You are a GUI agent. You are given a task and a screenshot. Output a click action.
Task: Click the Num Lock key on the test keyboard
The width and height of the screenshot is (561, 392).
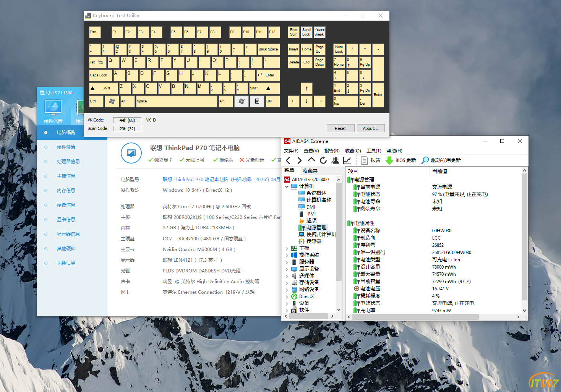pos(339,49)
